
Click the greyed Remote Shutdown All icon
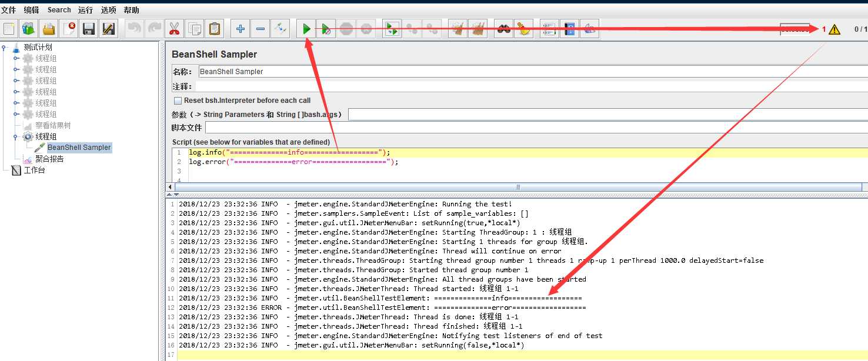click(432, 29)
